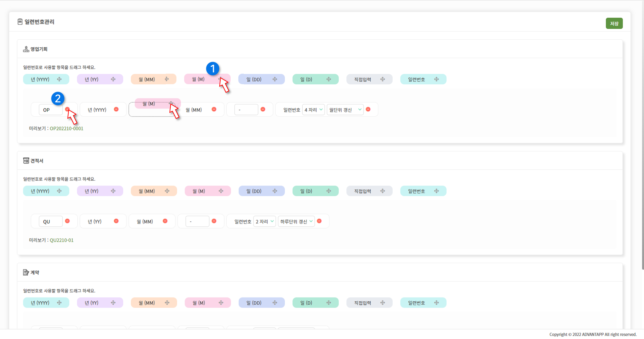Viewport: 644px width, 339px height.
Task: Expand the 월단위 갱신 renewal dropdown
Action: click(x=345, y=110)
